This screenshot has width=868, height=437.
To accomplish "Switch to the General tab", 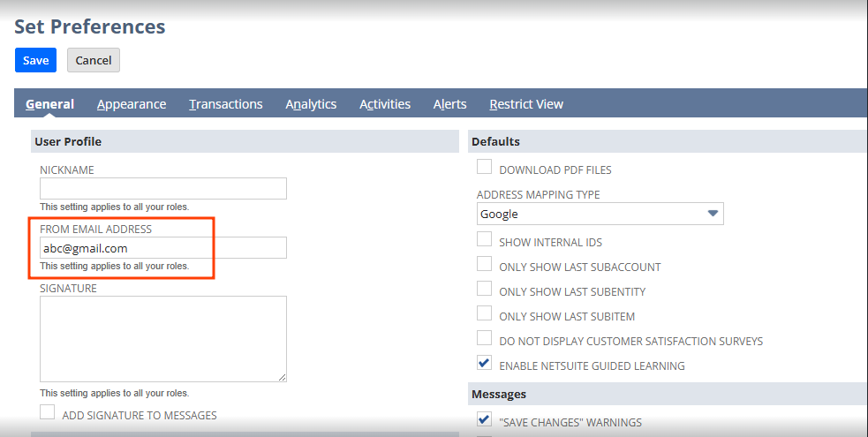I will pos(49,104).
